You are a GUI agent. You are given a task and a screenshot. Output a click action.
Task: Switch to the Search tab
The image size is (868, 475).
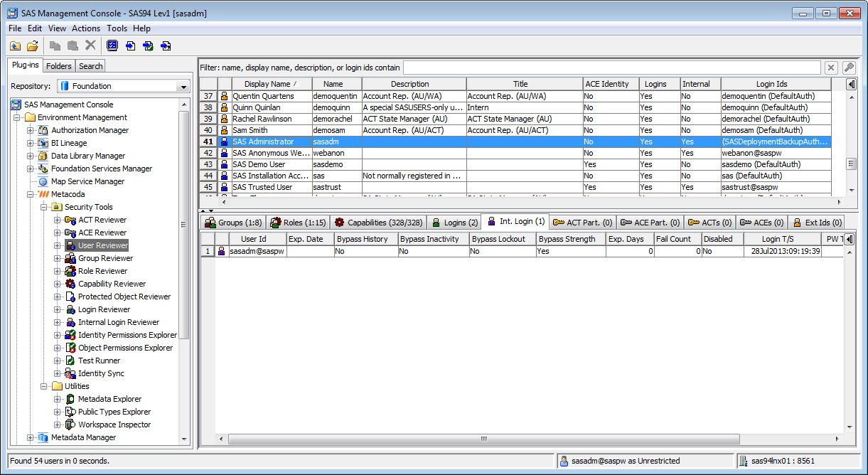[90, 66]
